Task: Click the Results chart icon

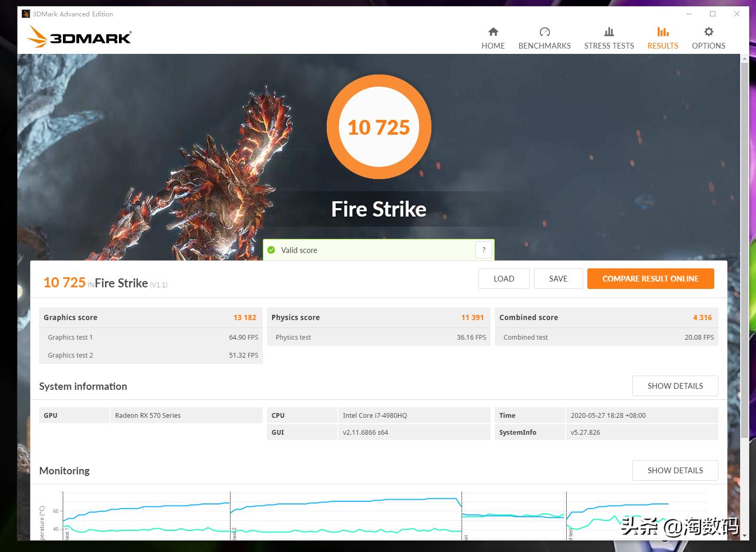Action: [x=662, y=32]
